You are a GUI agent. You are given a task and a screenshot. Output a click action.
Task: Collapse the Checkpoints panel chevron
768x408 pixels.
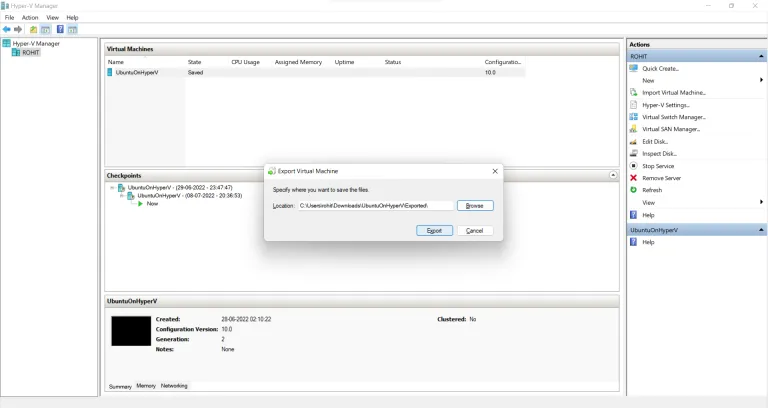point(613,175)
